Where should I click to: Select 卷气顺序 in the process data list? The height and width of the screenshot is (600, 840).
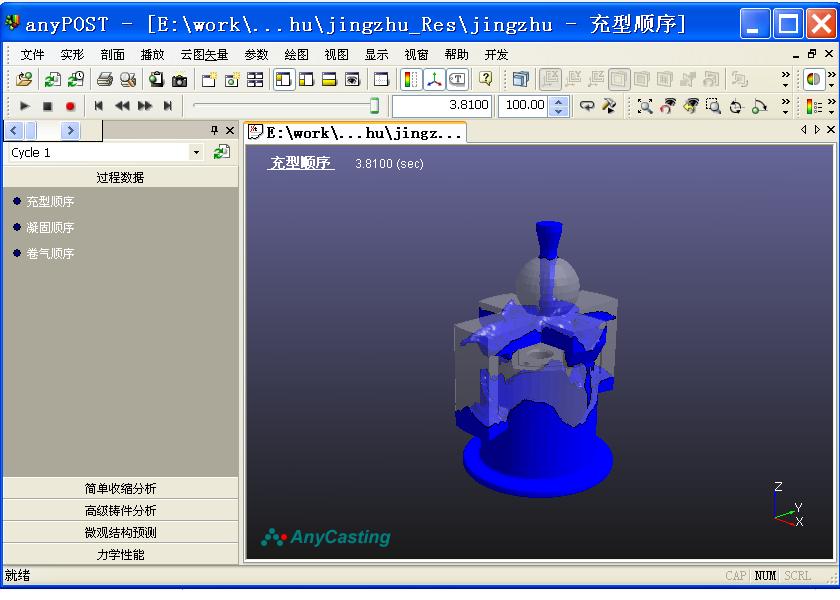tap(50, 253)
